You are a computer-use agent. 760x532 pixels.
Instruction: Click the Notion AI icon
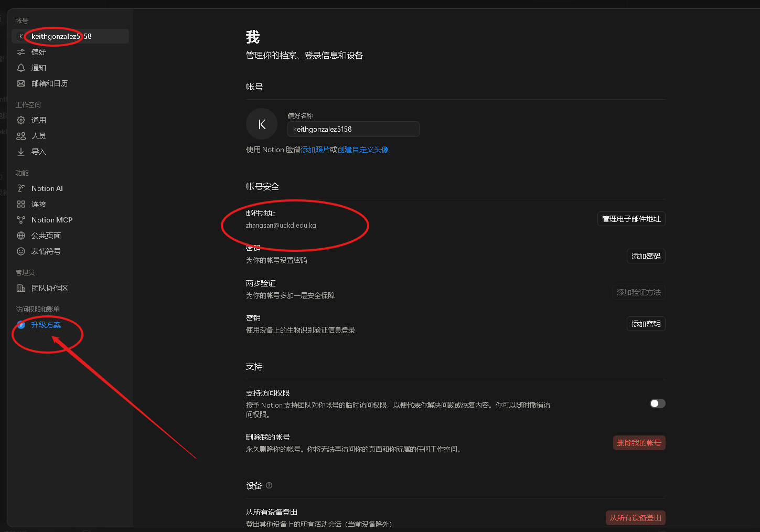(x=21, y=188)
